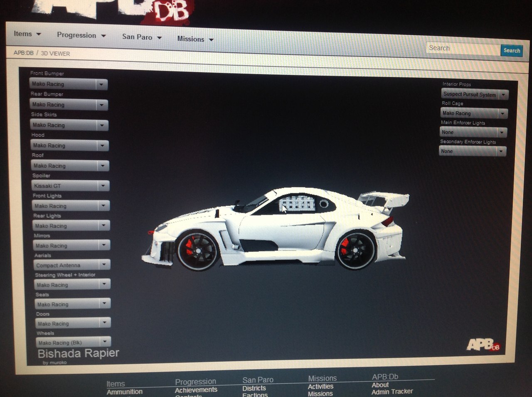Open the Missions dropdown menu
This screenshot has height=397, width=532.
point(195,39)
